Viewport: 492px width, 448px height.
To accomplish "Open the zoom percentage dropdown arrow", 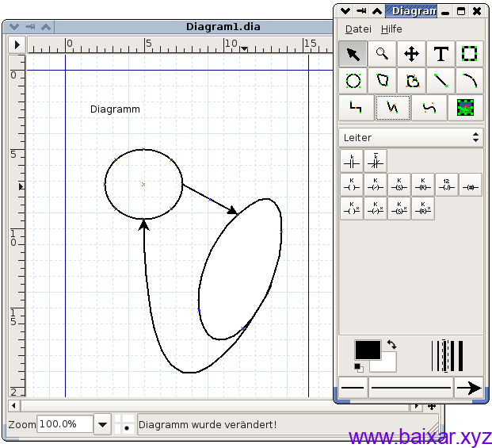I will point(102,424).
